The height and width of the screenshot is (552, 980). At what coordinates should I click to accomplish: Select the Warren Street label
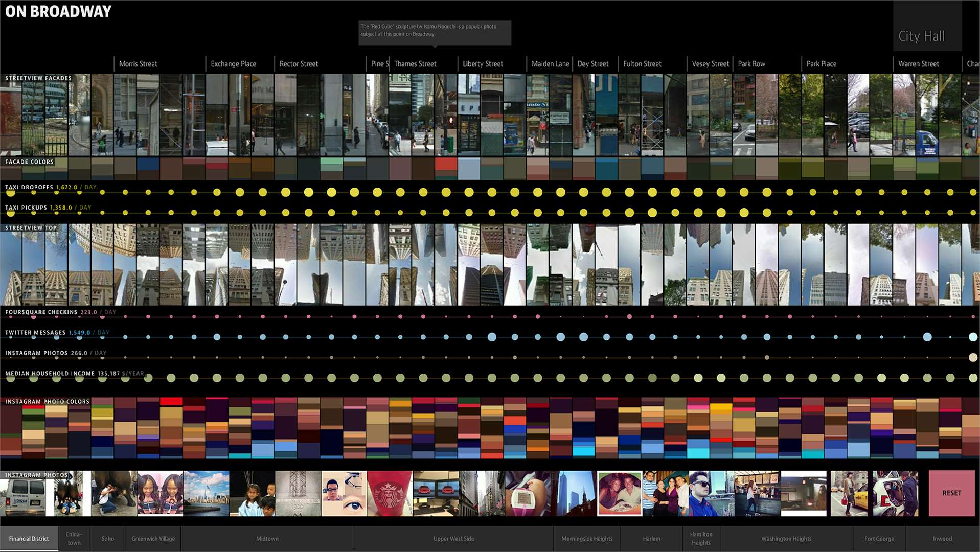[918, 64]
